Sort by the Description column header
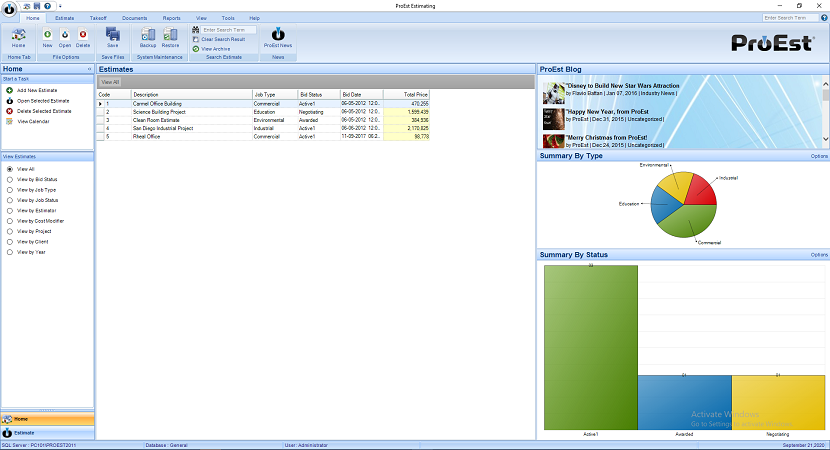The width and height of the screenshot is (830, 450). coord(192,94)
